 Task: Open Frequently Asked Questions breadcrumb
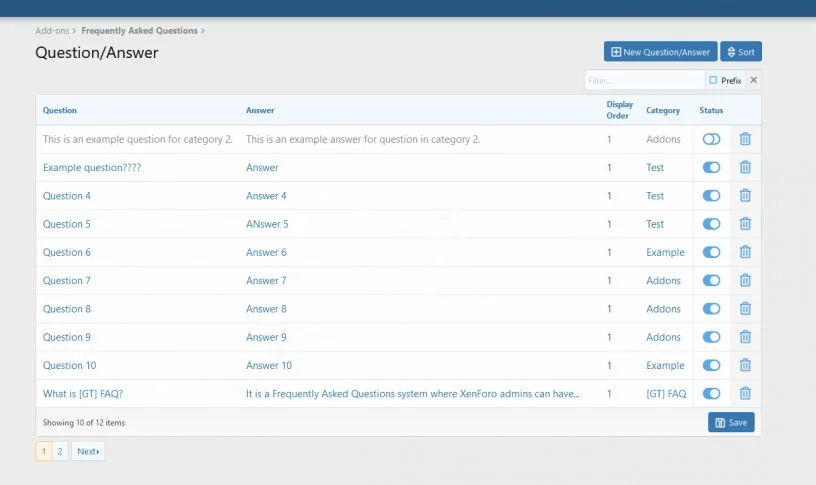point(139,31)
